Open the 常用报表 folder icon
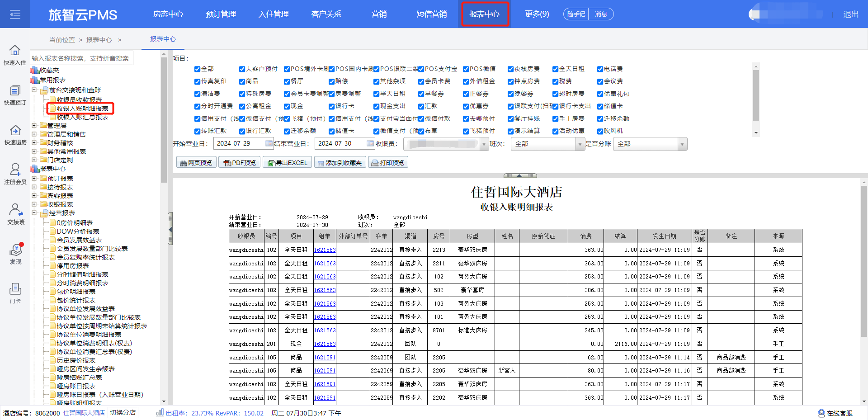This screenshot has height=420, width=868. pyautogui.click(x=35, y=80)
